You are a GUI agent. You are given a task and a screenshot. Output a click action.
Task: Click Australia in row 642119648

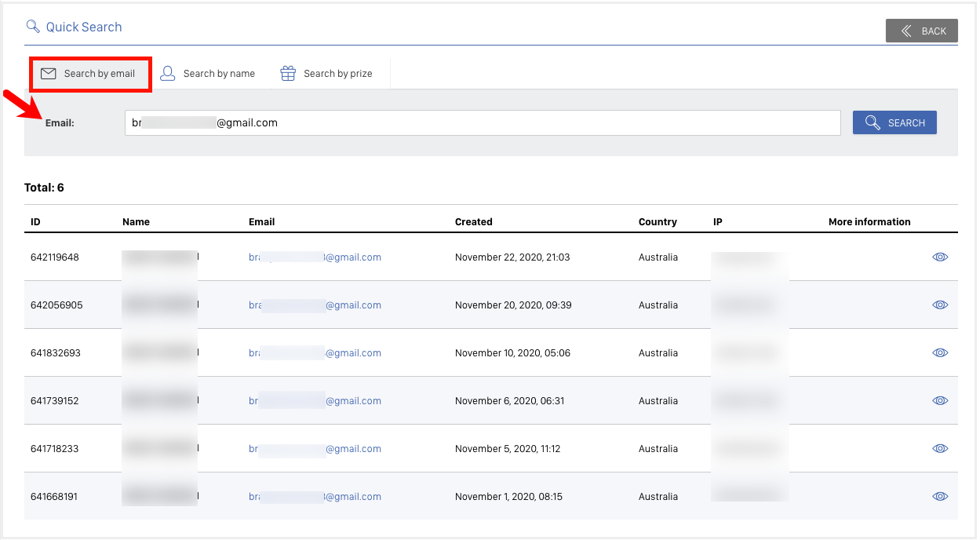658,257
